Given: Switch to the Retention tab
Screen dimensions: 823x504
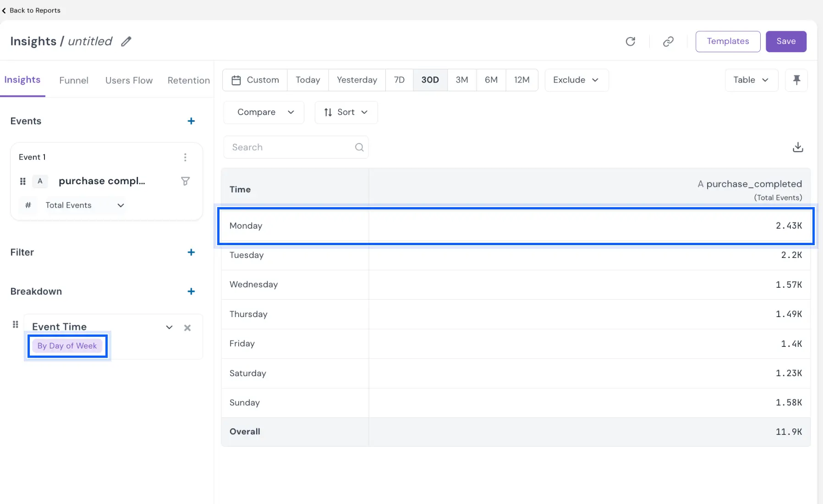Looking at the screenshot, I should tap(188, 80).
